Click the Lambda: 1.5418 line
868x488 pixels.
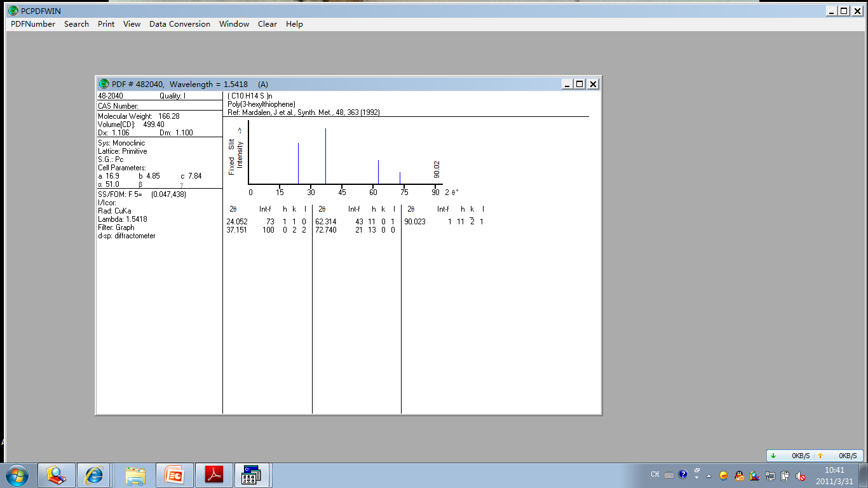pyautogui.click(x=123, y=219)
